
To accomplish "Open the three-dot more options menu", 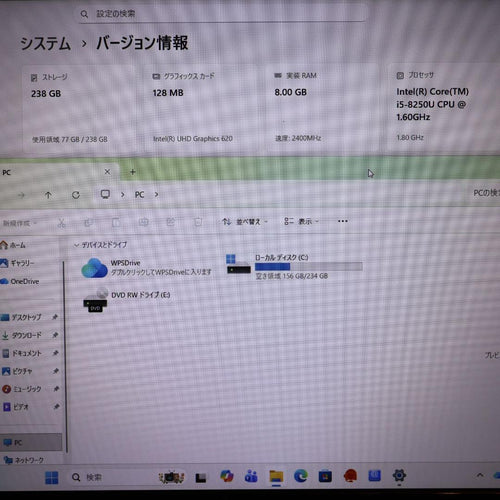I will pos(343,221).
